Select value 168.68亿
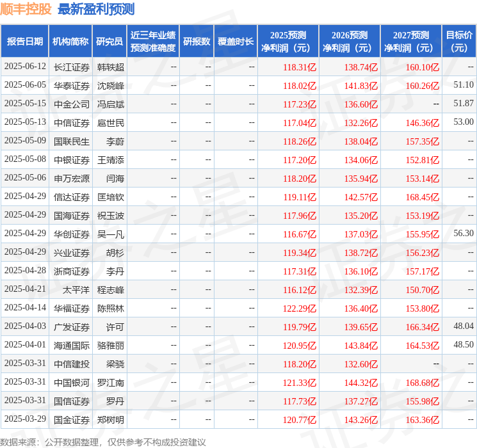 pos(423,383)
